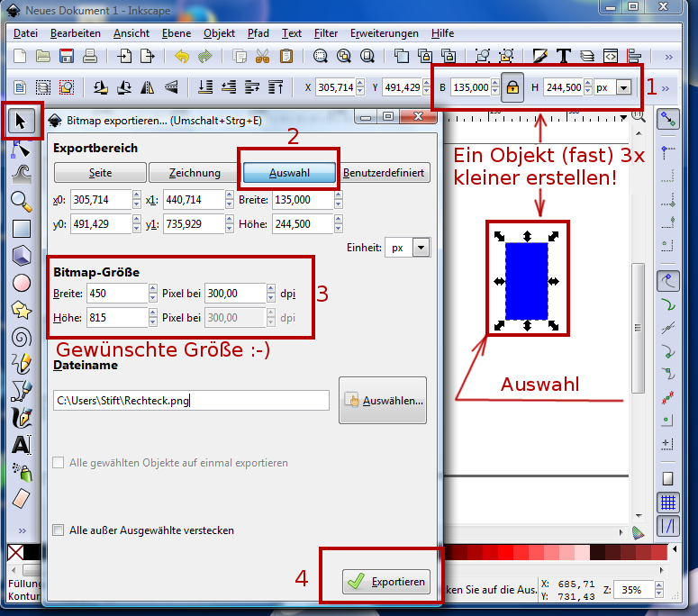Click the Open file folder icon

[42, 57]
